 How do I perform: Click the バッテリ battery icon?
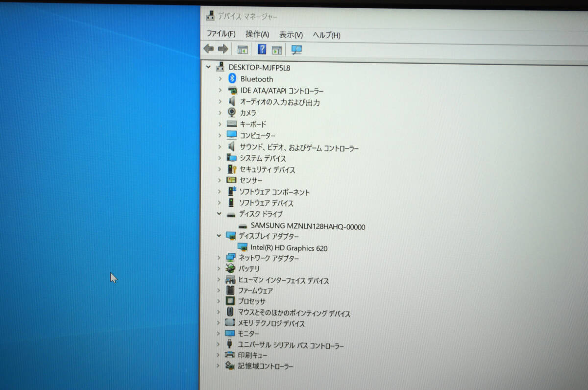pyautogui.click(x=230, y=268)
